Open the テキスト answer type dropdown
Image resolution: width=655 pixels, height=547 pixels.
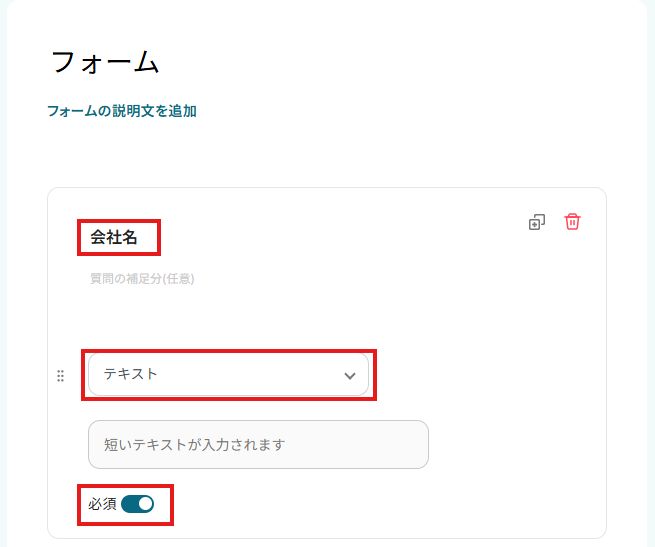(228, 375)
